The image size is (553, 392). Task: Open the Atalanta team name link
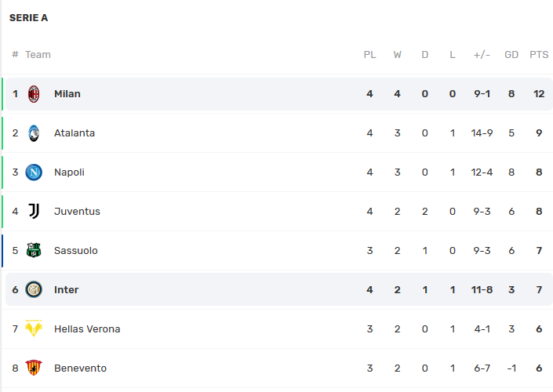point(75,133)
